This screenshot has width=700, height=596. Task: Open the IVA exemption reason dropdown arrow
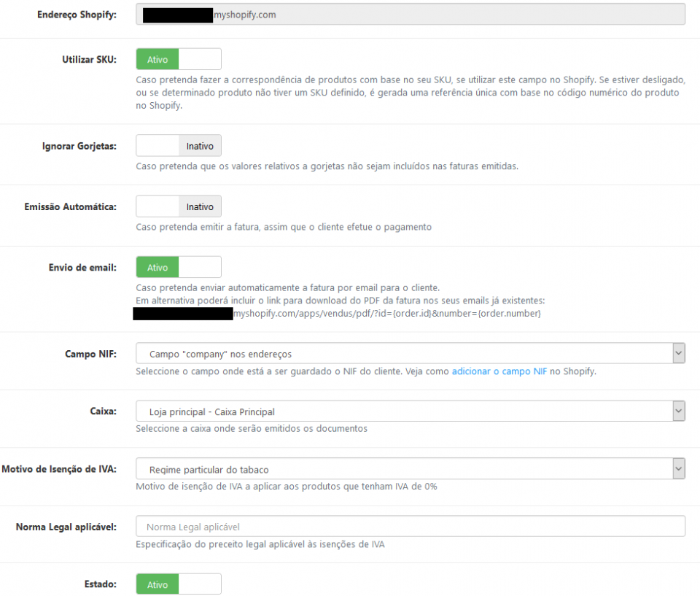pyautogui.click(x=679, y=468)
